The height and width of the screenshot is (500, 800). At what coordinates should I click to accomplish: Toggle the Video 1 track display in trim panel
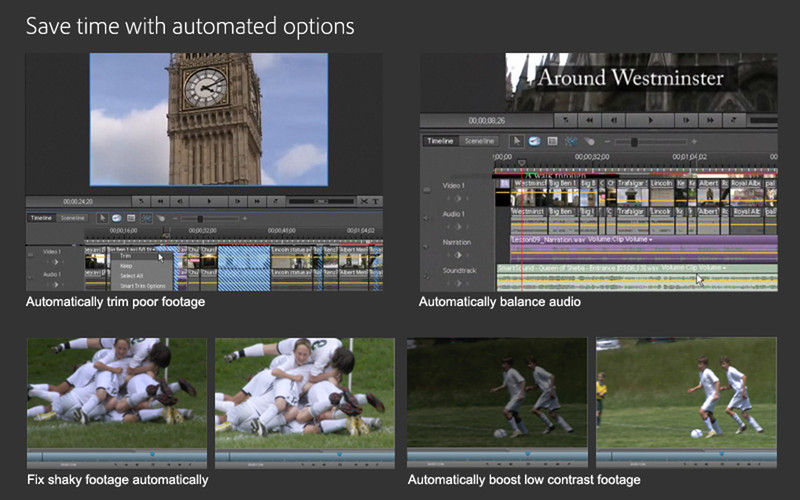[x=31, y=253]
